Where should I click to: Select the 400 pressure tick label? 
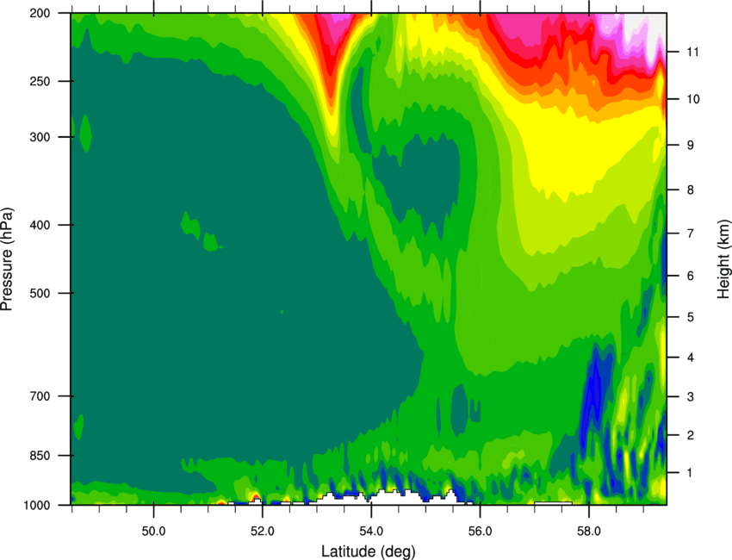(x=40, y=225)
